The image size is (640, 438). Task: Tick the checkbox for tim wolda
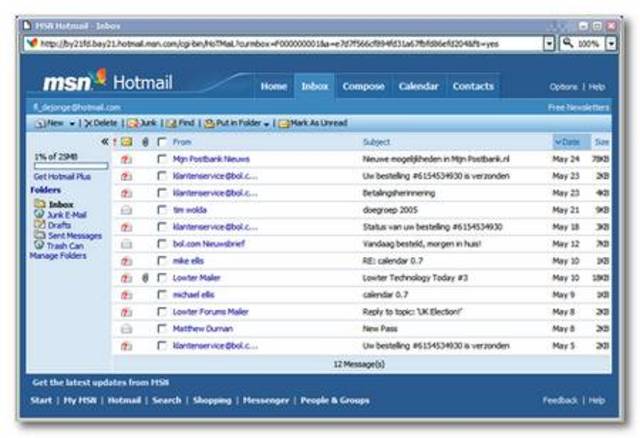[162, 210]
